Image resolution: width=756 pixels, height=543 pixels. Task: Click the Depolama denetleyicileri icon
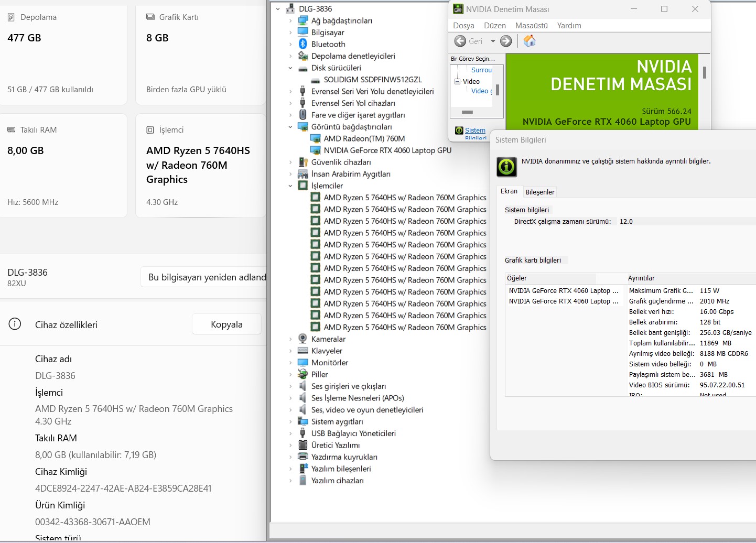(x=303, y=56)
